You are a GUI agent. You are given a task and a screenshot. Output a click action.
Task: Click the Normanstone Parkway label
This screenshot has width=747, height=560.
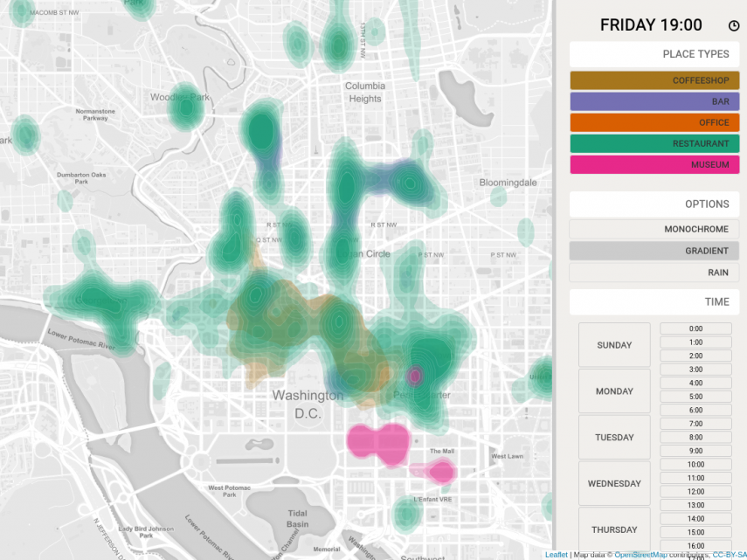(95, 114)
